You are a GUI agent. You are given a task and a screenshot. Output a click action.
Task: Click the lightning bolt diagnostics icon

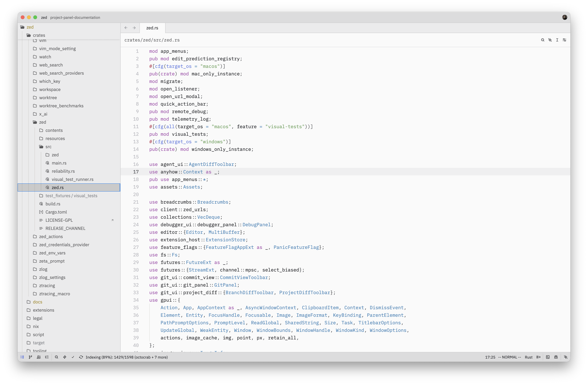click(x=65, y=357)
